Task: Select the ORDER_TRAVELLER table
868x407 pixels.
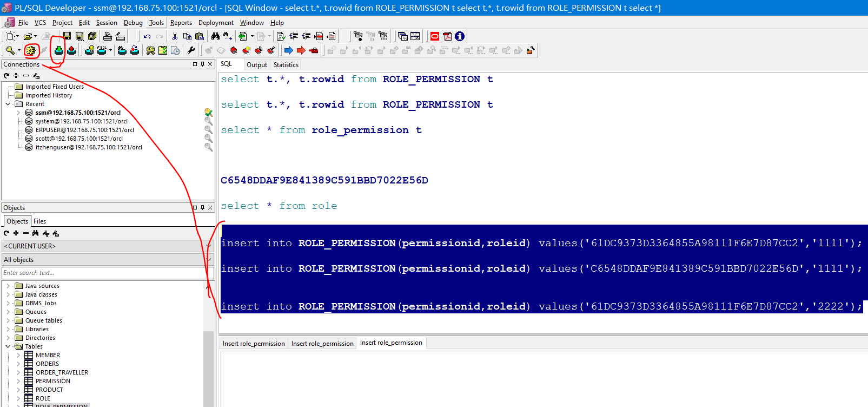Action: point(62,372)
